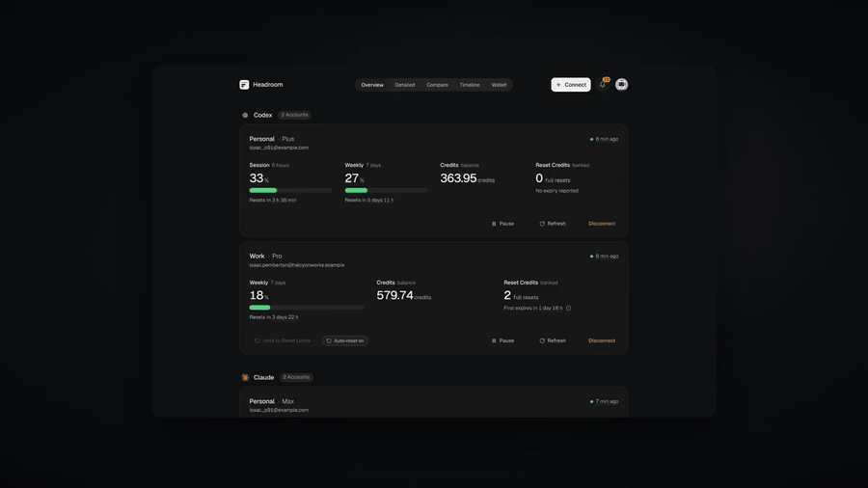This screenshot has width=868, height=488.
Task: Click the 2 full resets value
Action: click(521, 296)
